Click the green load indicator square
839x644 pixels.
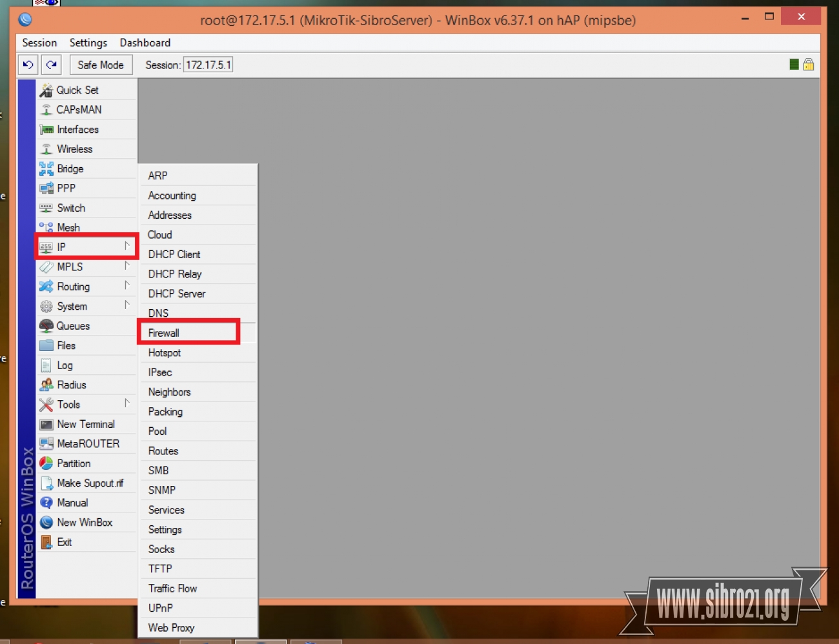click(794, 65)
